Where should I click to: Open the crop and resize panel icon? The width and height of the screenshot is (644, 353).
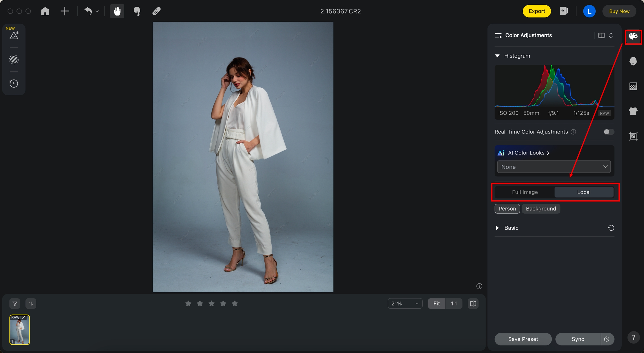pyautogui.click(x=633, y=136)
